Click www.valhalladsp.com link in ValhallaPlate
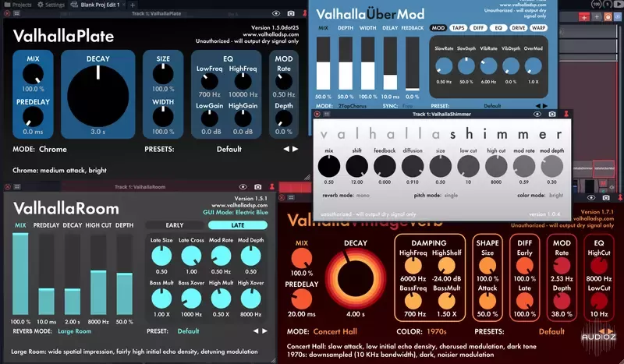Viewport: 624px width, 364px height. [271, 34]
